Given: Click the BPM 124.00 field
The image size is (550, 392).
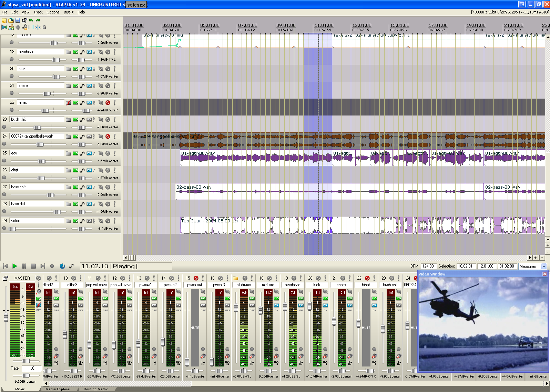Looking at the screenshot, I should pyautogui.click(x=428, y=266).
